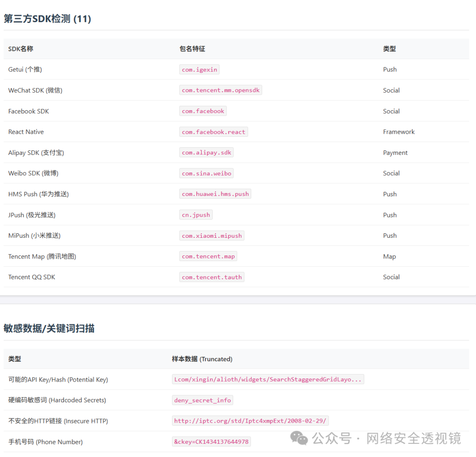This screenshot has width=476, height=457.
Task: Click the 第三方SDK检测 (11) heading
Action: pyautogui.click(x=47, y=19)
